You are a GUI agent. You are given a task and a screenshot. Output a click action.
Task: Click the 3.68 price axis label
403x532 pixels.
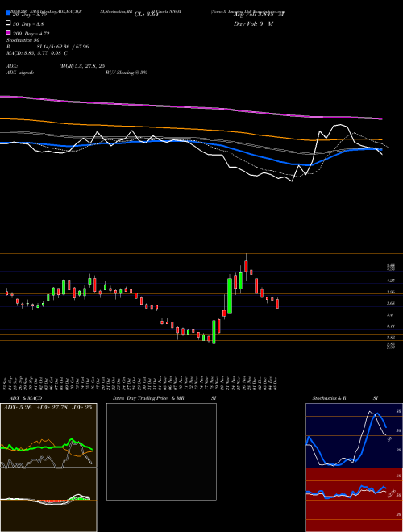coord(391,303)
